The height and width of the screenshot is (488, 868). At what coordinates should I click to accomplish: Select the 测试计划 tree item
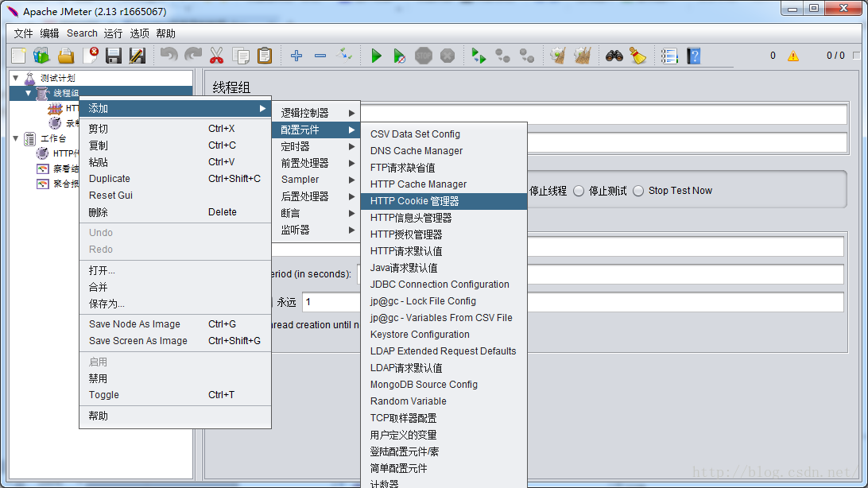click(x=57, y=78)
